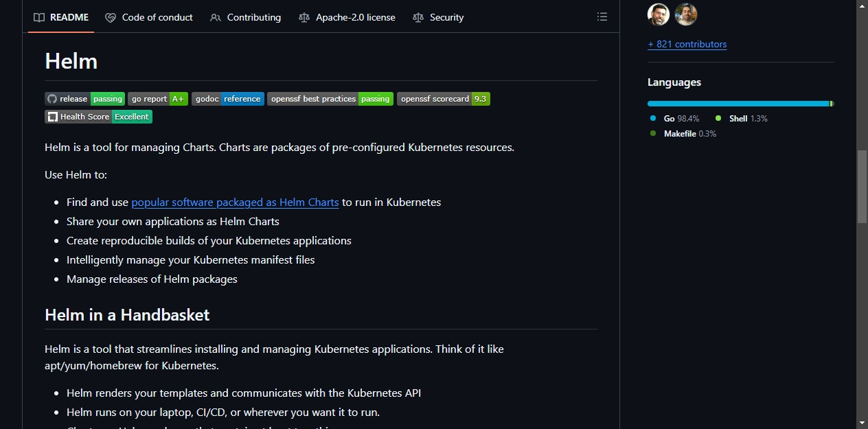Click the Go 98.4% language entry

tap(674, 119)
